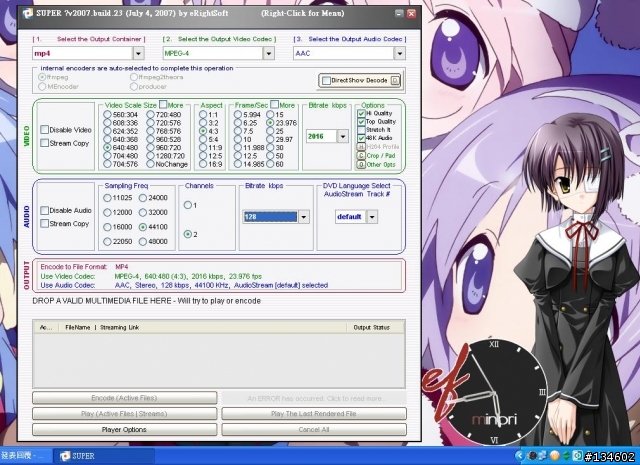The image size is (640, 465).
Task: Click the An ERROR has occurred message
Action: tap(314, 398)
